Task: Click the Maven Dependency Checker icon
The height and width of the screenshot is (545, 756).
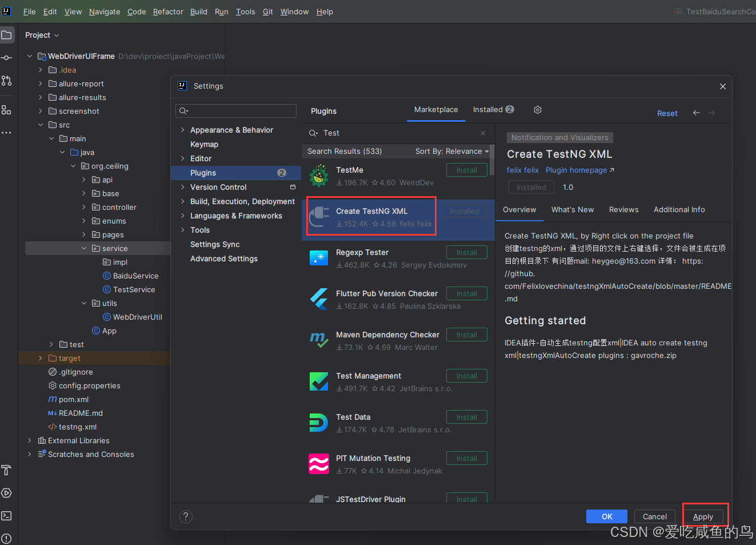Action: [x=319, y=340]
